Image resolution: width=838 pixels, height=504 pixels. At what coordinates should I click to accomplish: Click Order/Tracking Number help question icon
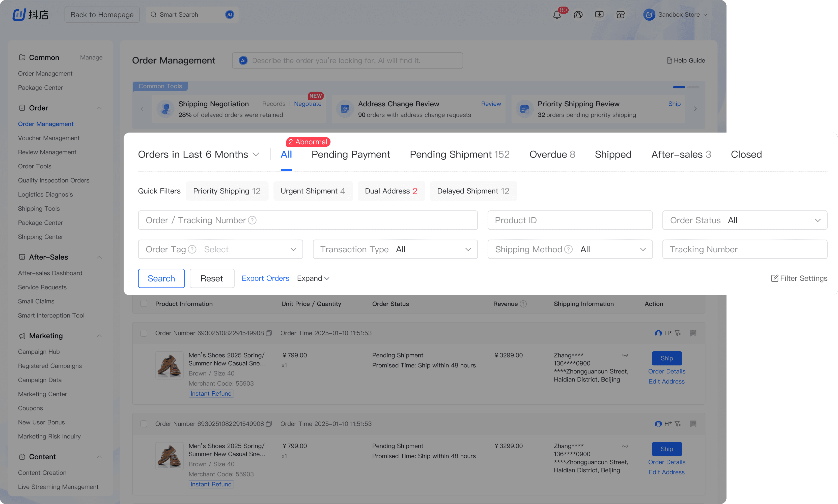click(x=252, y=220)
